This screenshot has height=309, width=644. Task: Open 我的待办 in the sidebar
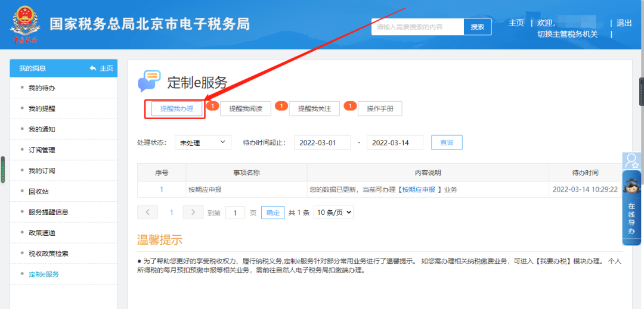(42, 88)
